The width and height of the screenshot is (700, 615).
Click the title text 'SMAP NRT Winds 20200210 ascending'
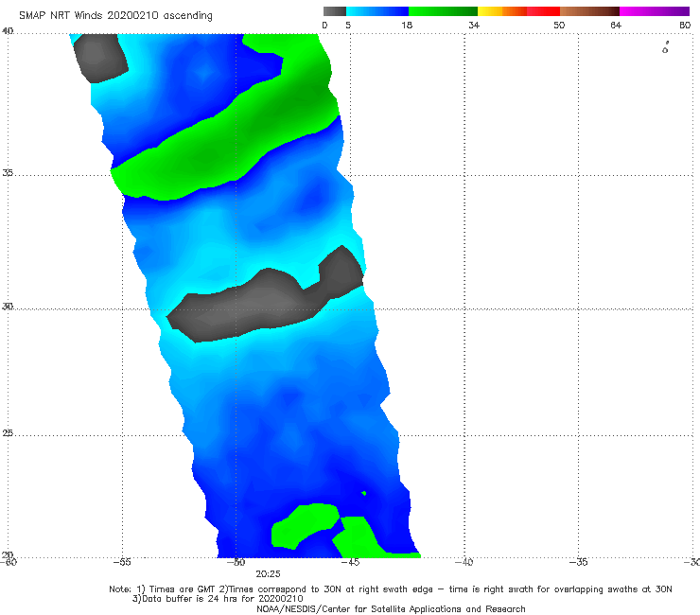click(x=115, y=16)
